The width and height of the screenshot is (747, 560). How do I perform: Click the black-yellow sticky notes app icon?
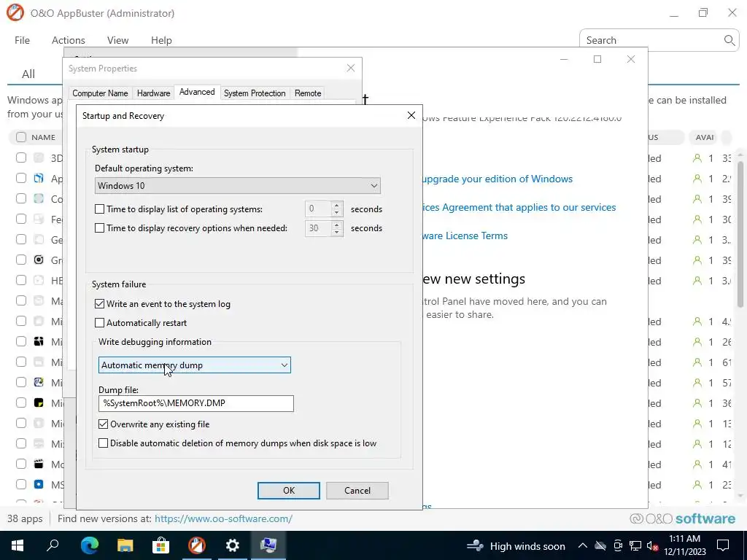pos(39,402)
